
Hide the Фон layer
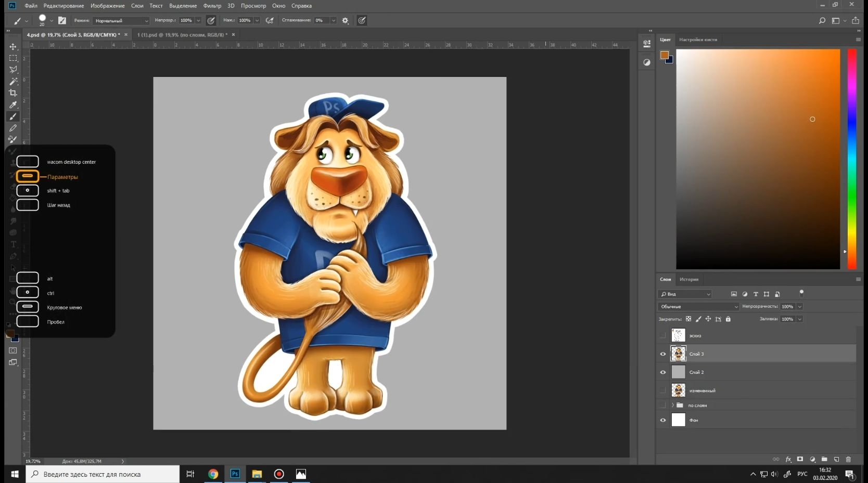(663, 420)
